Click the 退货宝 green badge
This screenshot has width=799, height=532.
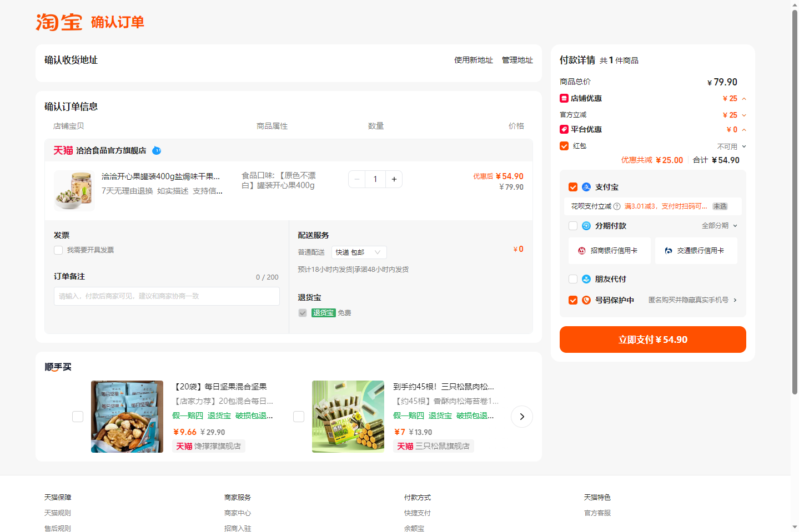click(x=323, y=313)
